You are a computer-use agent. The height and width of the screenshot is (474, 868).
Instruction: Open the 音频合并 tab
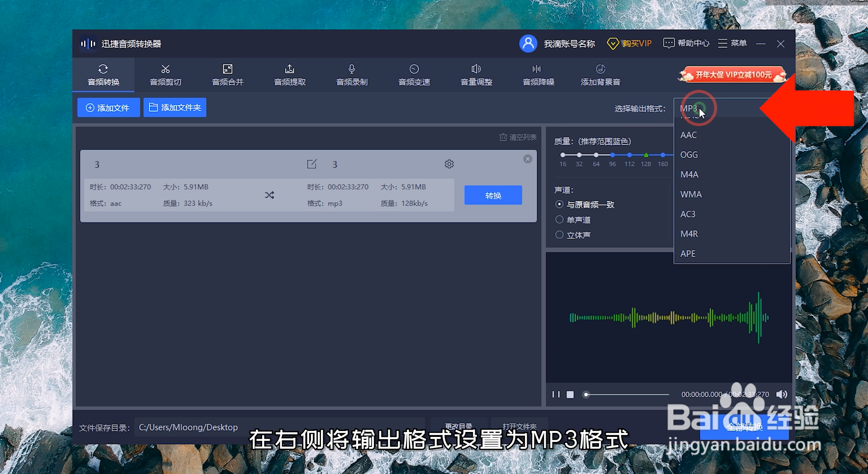pos(227,75)
